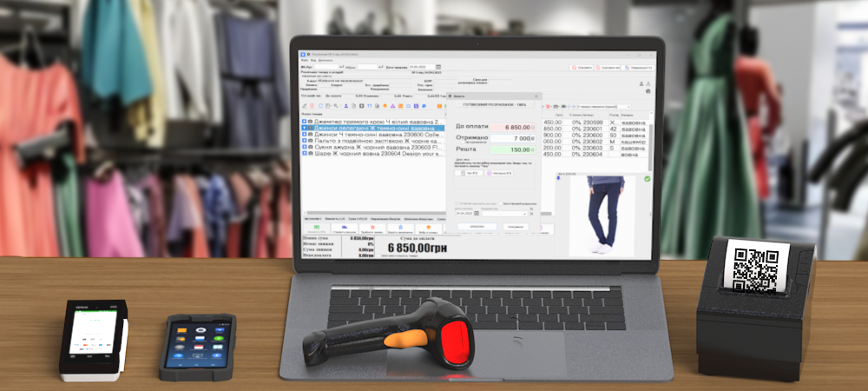
Task: Click the green checkmark above the product photo
Action: point(648,179)
